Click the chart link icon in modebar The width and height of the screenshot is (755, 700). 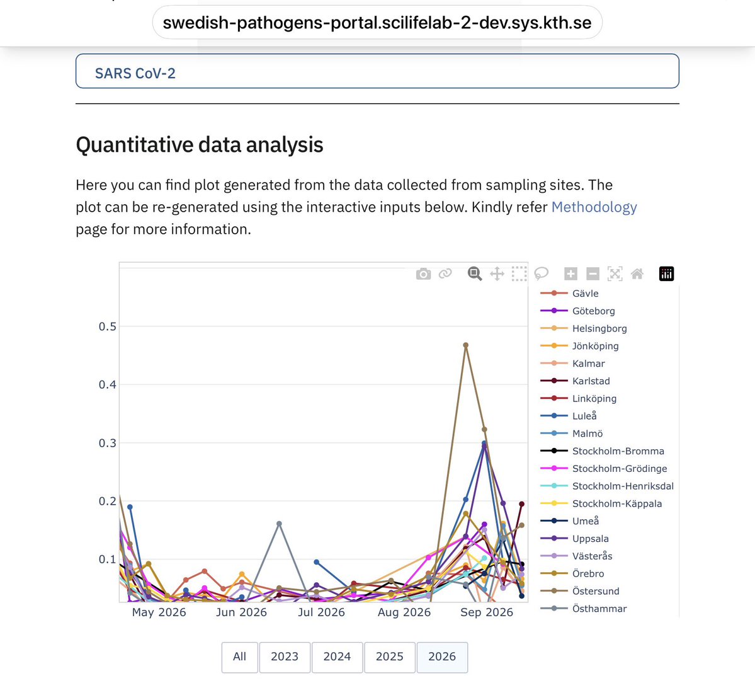(x=445, y=273)
